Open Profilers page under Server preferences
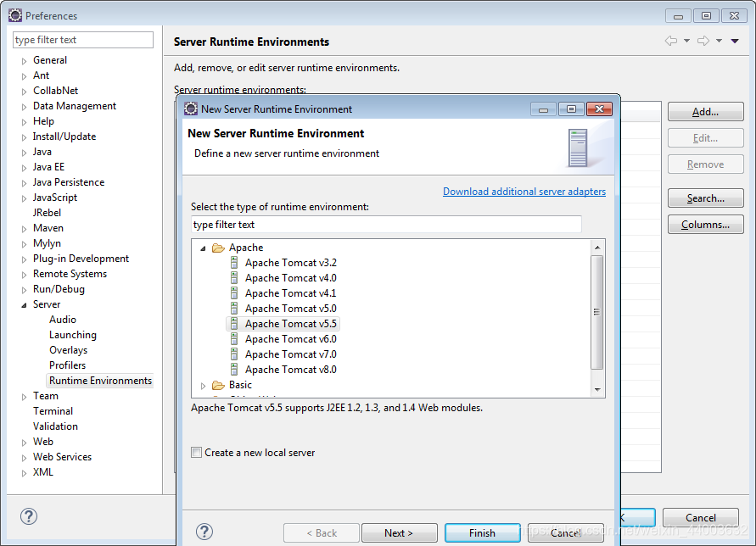756x546 pixels. [68, 365]
